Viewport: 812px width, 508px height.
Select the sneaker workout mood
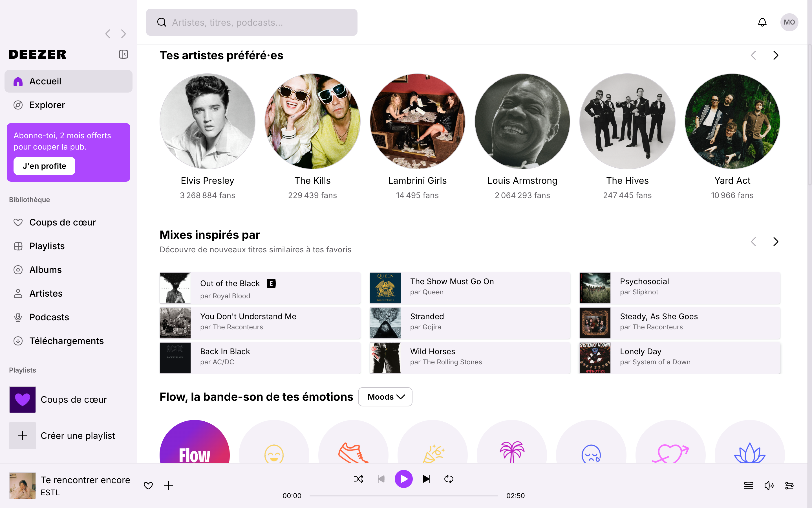353,442
